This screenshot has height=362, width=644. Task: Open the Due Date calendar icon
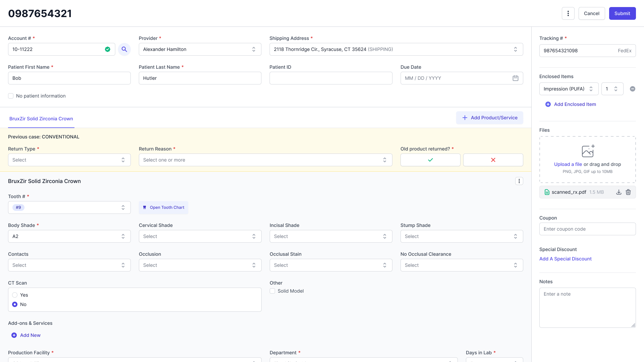[515, 78]
